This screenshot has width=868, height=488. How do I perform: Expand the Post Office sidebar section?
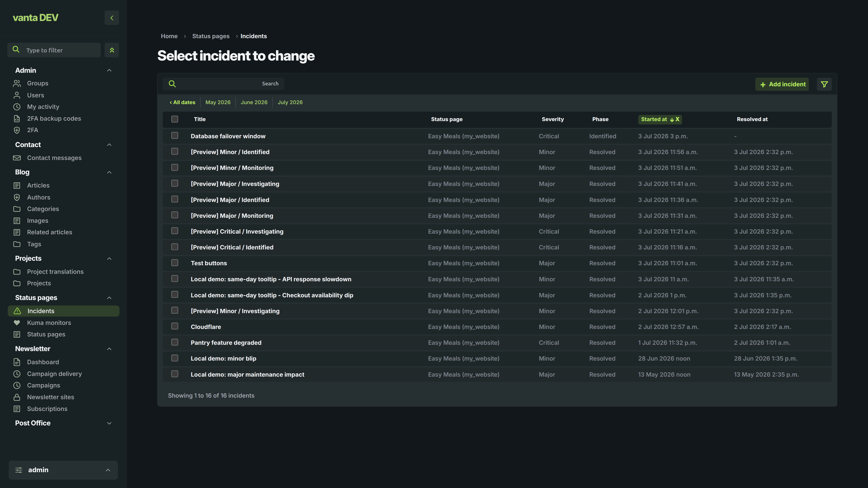click(109, 423)
